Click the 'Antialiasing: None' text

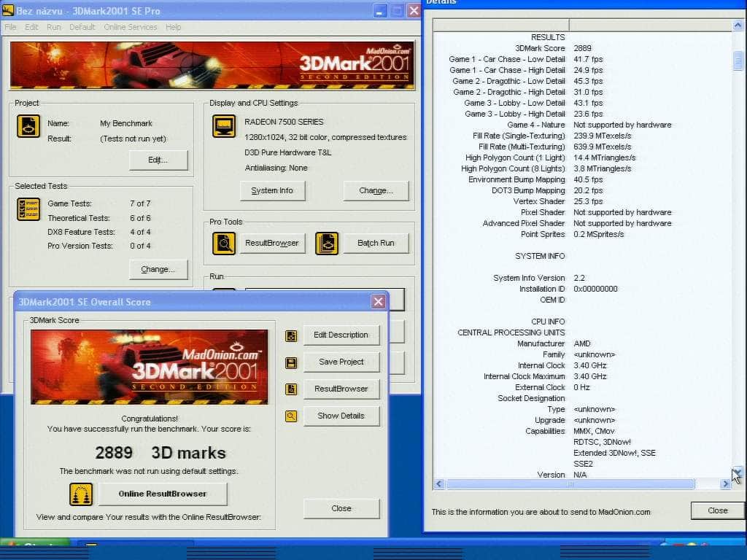coord(276,168)
